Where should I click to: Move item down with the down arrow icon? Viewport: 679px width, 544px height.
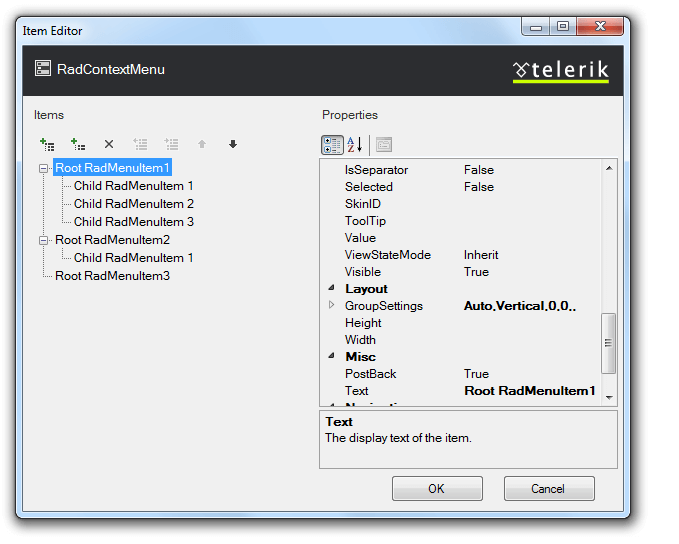coord(233,144)
